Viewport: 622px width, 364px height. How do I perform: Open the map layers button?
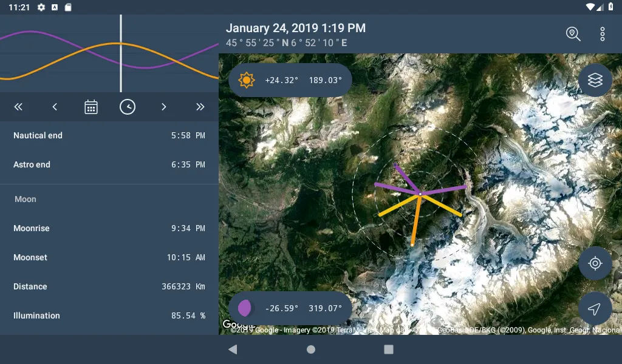pos(595,80)
